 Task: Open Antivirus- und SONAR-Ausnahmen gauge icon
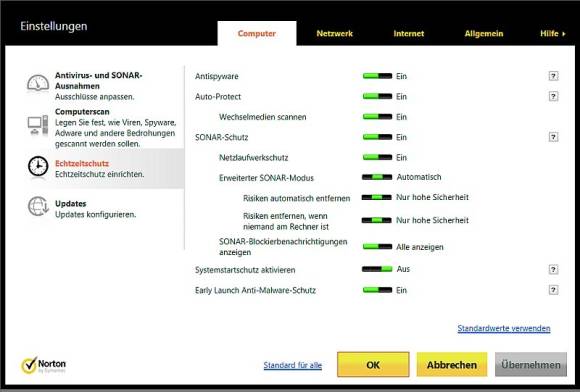38,83
